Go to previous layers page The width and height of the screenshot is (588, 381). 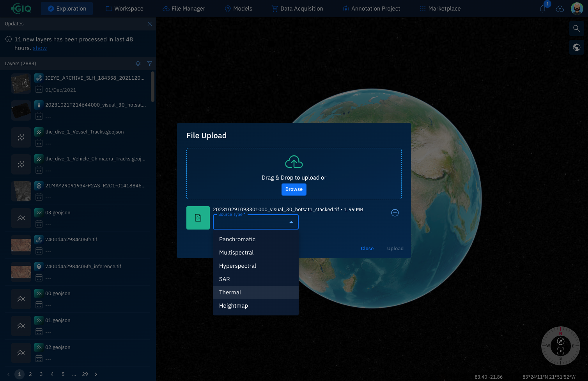(9, 374)
